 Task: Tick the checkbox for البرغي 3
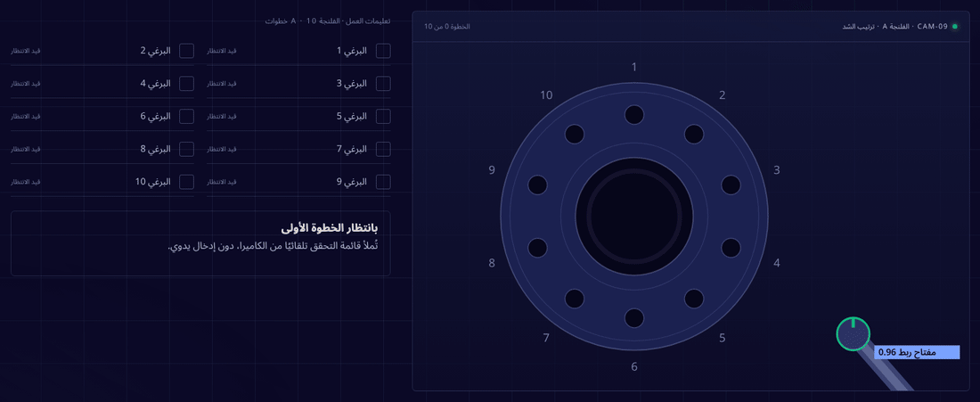point(383,84)
